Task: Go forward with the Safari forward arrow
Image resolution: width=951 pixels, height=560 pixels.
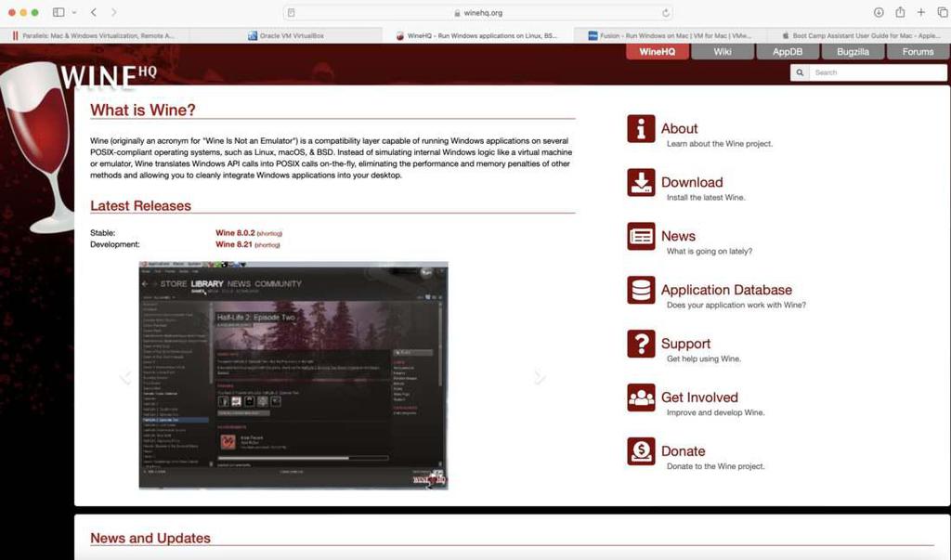Action: (x=113, y=12)
